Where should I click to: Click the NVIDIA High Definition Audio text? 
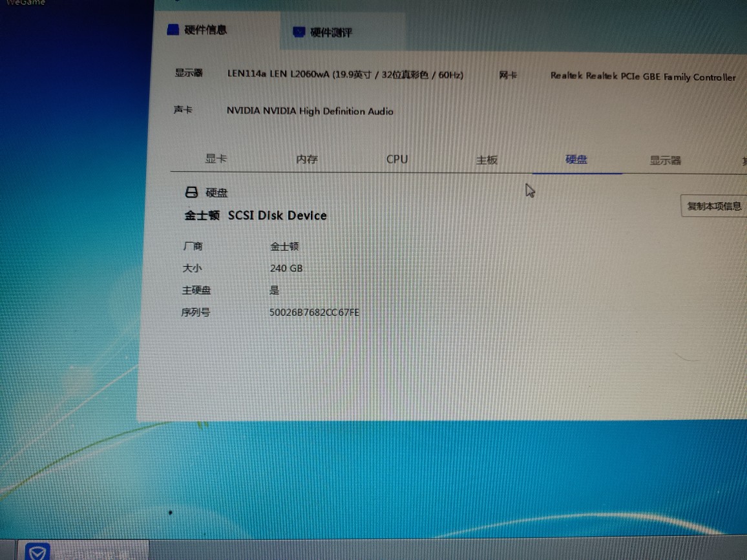click(x=310, y=111)
